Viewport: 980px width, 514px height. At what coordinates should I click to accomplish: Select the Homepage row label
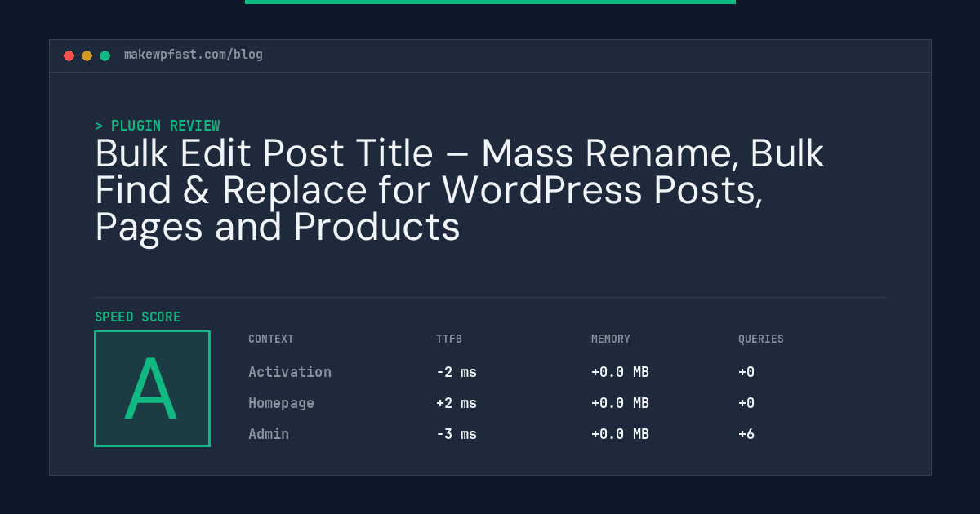tap(281, 403)
